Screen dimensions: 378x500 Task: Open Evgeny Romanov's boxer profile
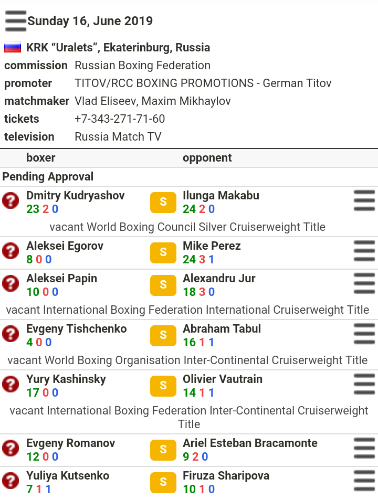pyautogui.click(x=71, y=443)
